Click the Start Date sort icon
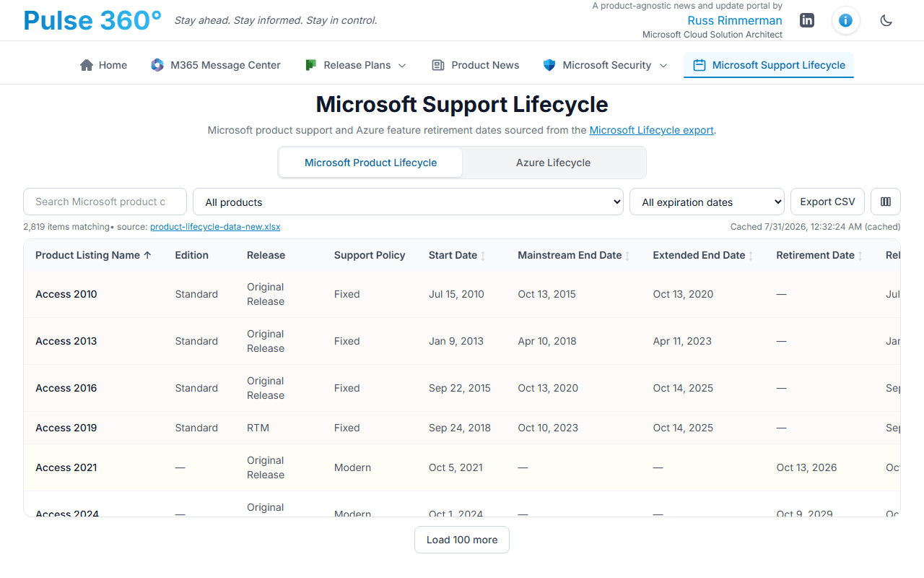This screenshot has width=924, height=578. point(483,256)
